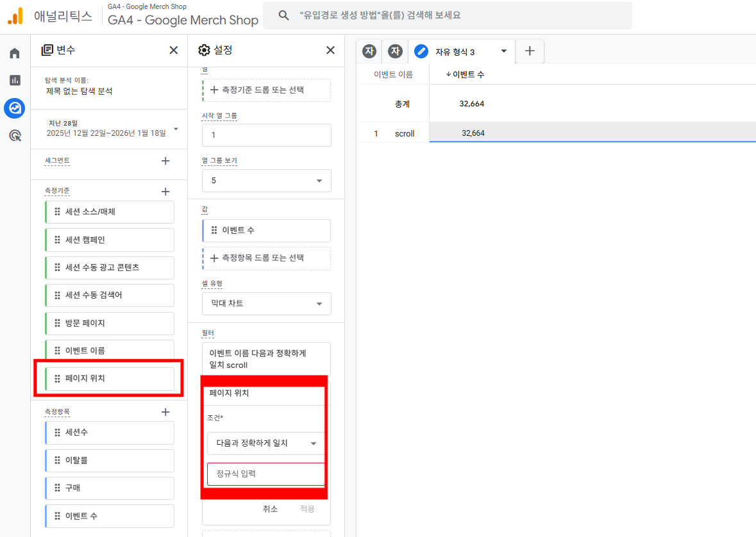Close the 설정 panel

[x=330, y=50]
